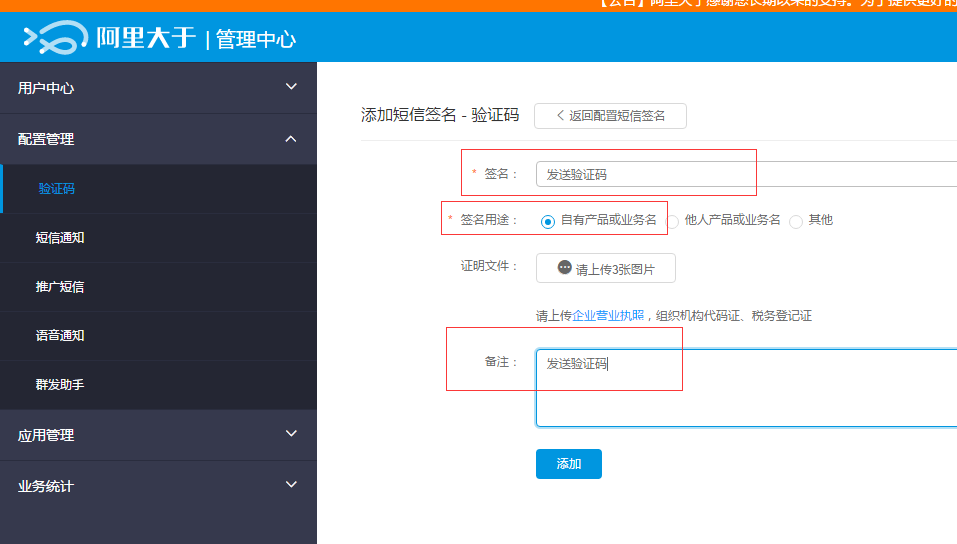Click the Alidayu fish logo icon
Viewport: 957px width, 544px height.
[55, 37]
